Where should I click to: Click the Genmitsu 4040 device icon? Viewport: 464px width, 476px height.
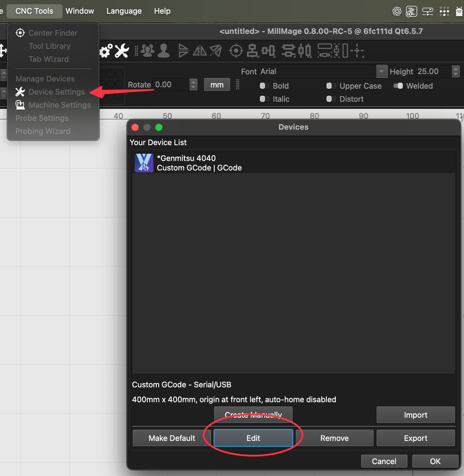coord(144,163)
